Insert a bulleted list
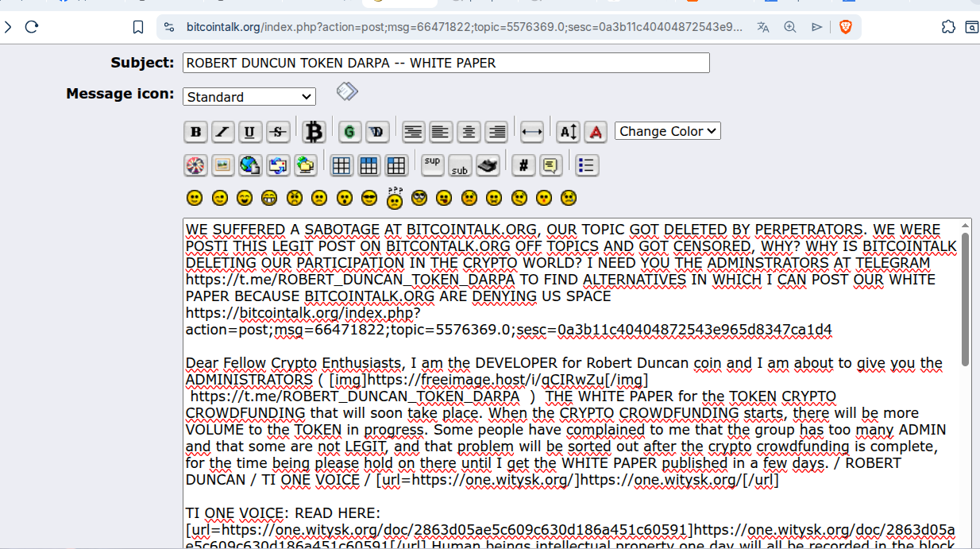 tap(587, 165)
